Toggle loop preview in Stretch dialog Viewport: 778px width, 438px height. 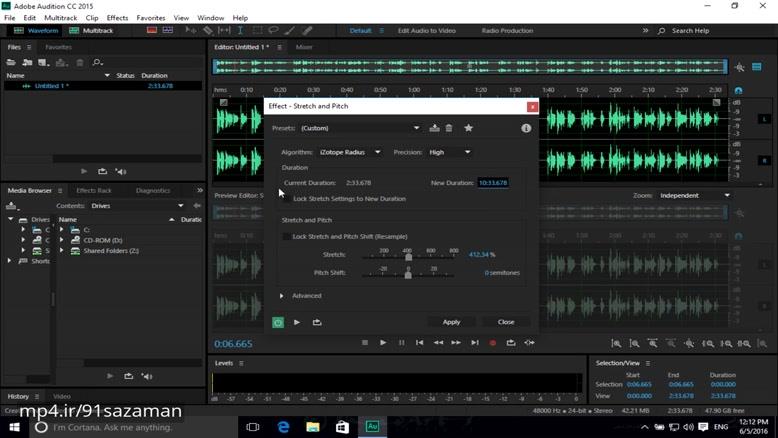[317, 322]
